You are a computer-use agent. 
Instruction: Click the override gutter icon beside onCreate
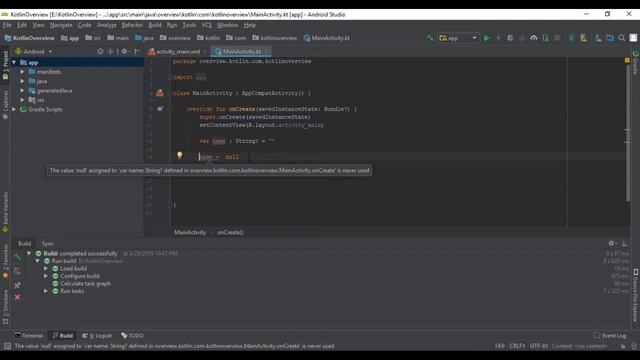coord(160,109)
